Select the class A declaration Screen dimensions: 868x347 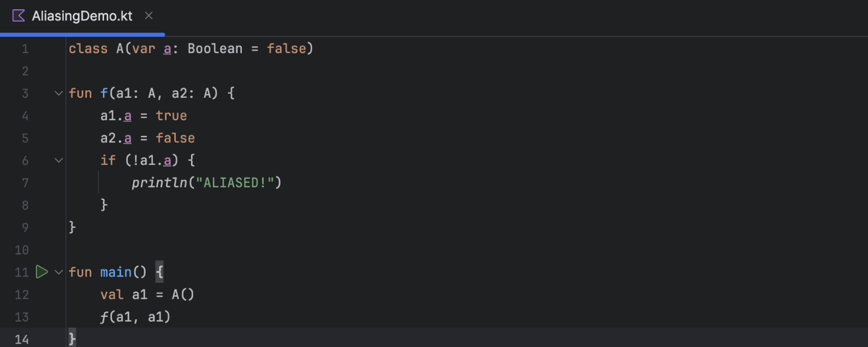(x=95, y=49)
